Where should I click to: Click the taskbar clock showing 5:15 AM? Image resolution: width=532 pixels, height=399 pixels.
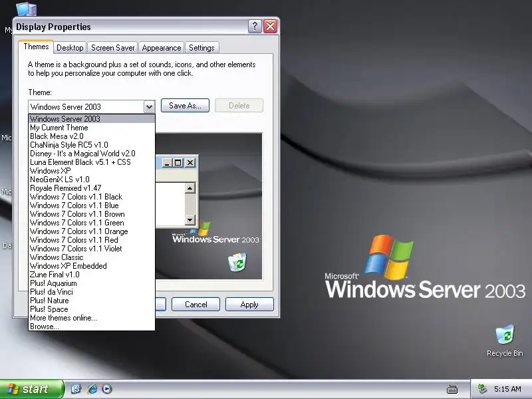tap(507, 389)
